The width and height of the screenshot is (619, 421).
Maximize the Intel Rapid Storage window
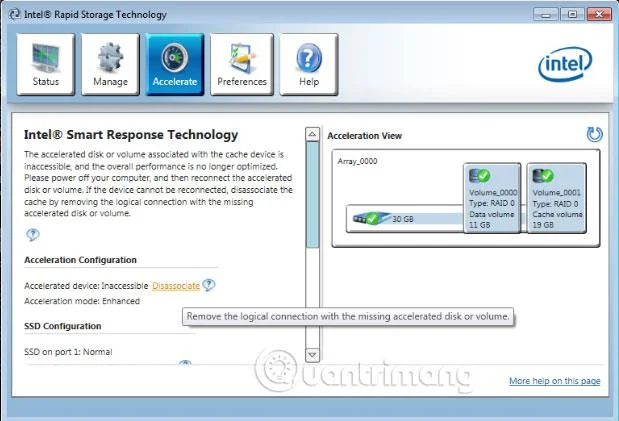pos(572,15)
